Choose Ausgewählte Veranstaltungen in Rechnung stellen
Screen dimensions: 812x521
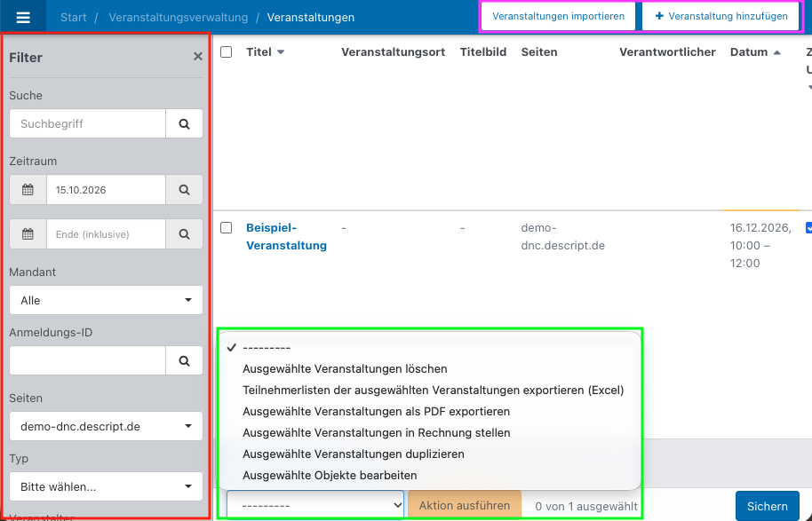[x=429, y=432]
